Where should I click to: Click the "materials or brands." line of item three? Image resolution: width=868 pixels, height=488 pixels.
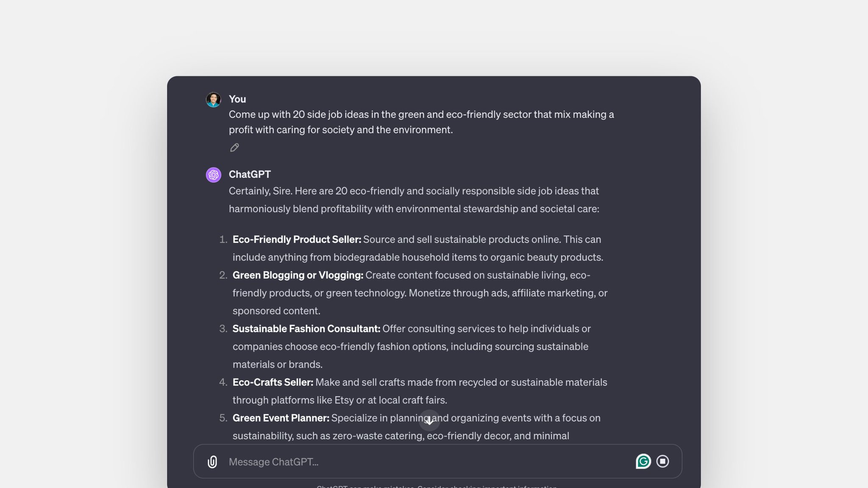coord(278,364)
